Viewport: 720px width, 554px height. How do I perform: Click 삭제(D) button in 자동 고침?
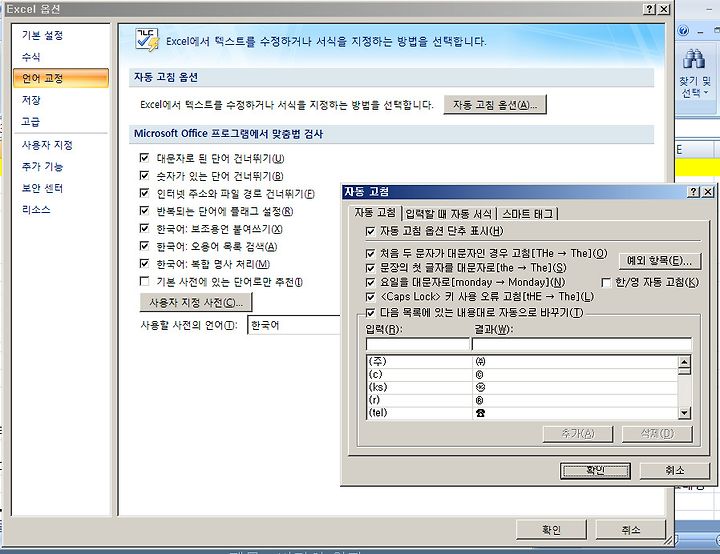(x=657, y=434)
